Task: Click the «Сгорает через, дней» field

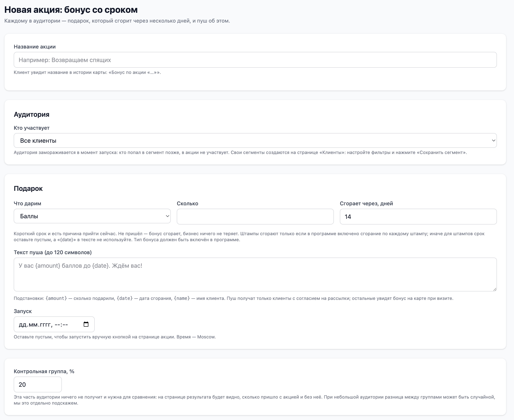Action: (x=418, y=217)
